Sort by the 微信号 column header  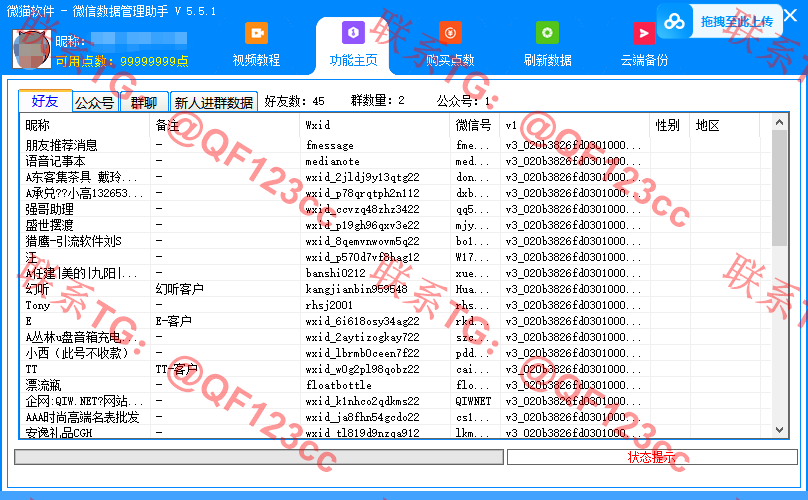tap(475, 125)
